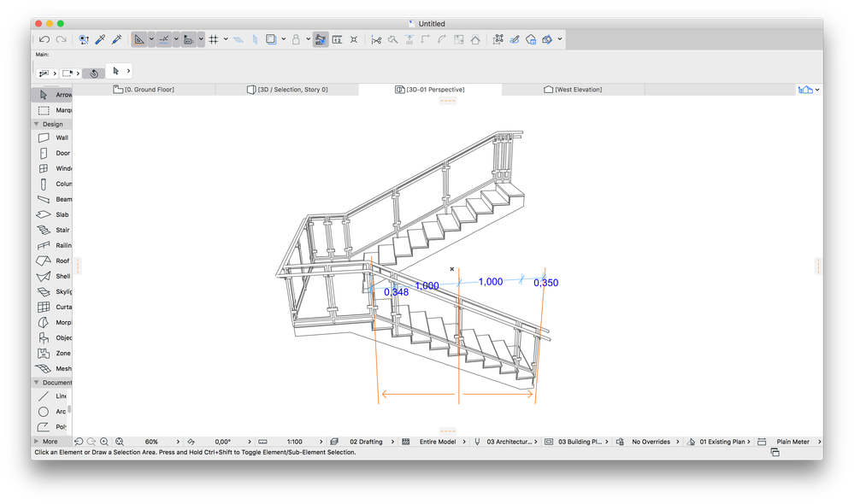Select the Stair tool
The image size is (854, 504).
coord(52,230)
